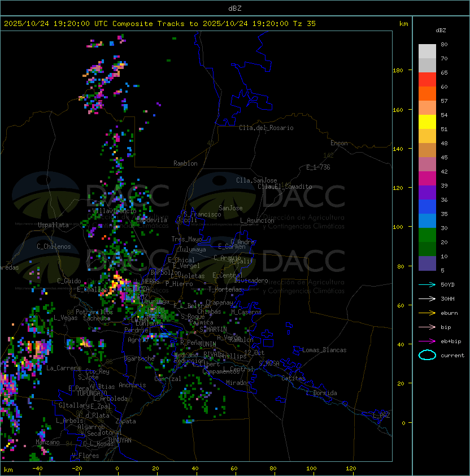This screenshot has width=470, height=476.
Task: Click the 'Mirador' map label
Action: 238,383
